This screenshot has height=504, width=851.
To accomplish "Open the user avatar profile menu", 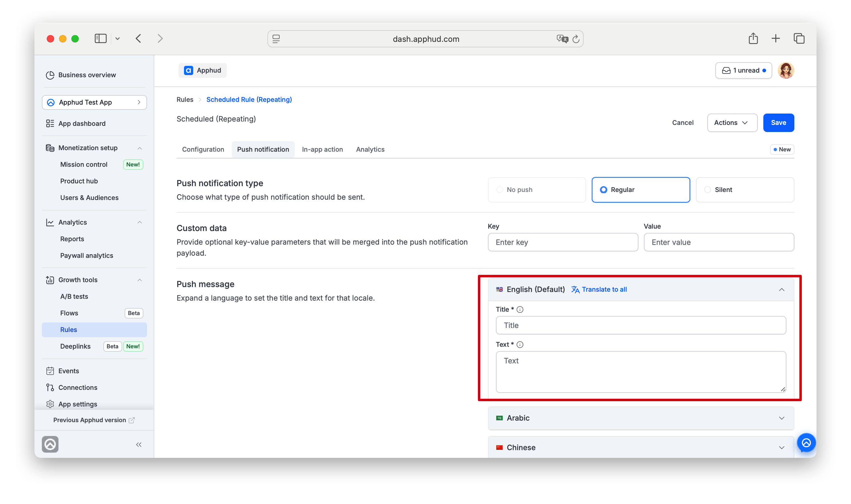I will [786, 71].
